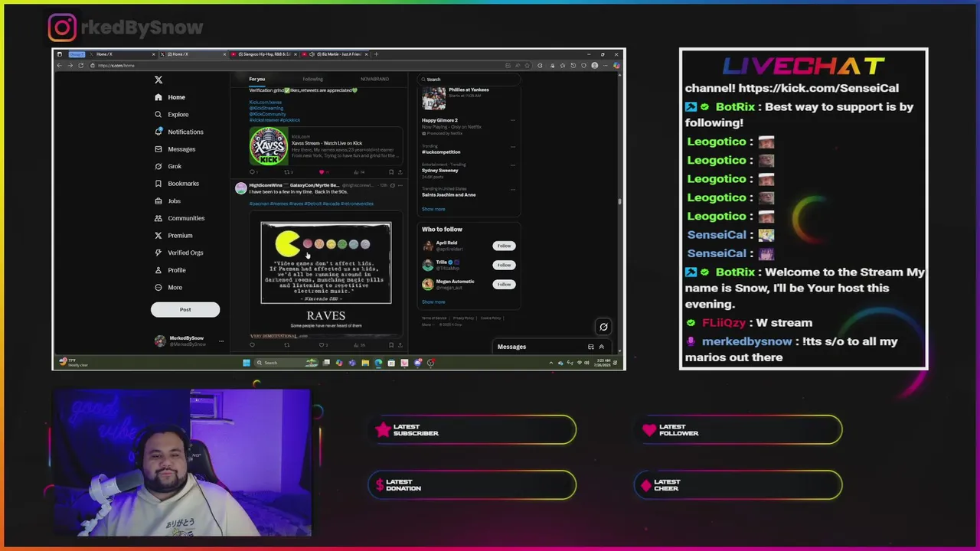Open Grok in the X sidebar
This screenshot has height=551, width=980.
tap(168, 166)
